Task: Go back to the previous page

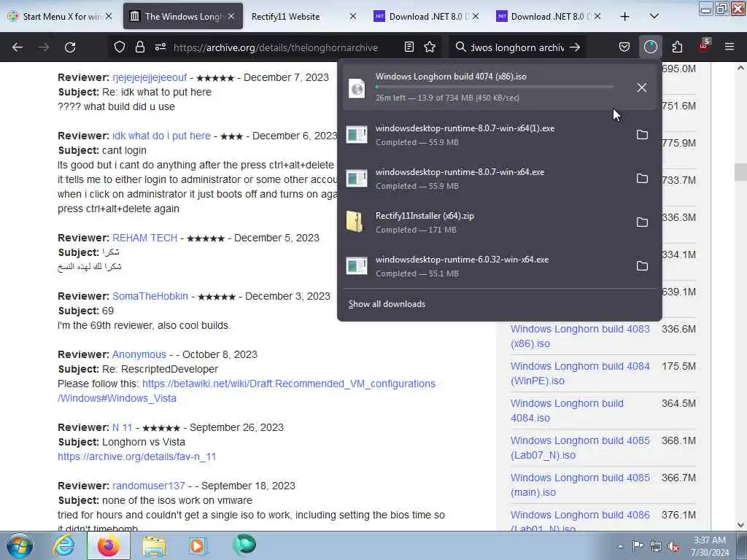Action: tap(18, 47)
